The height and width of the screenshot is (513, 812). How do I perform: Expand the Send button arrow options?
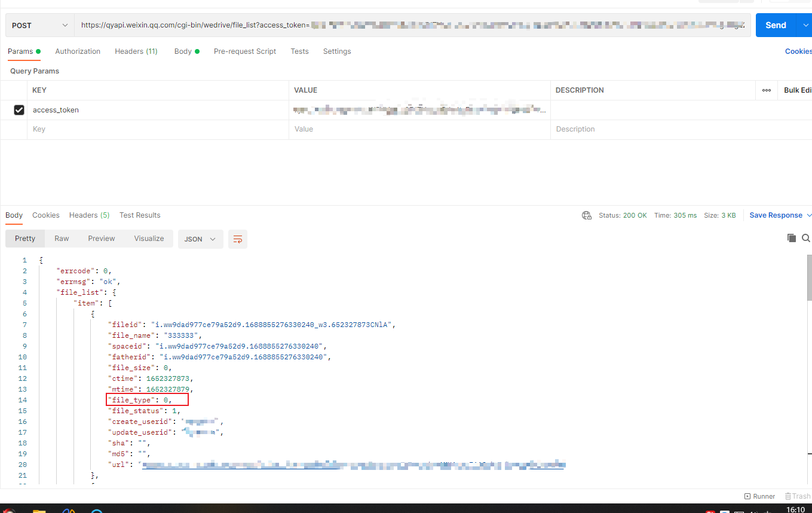point(804,25)
